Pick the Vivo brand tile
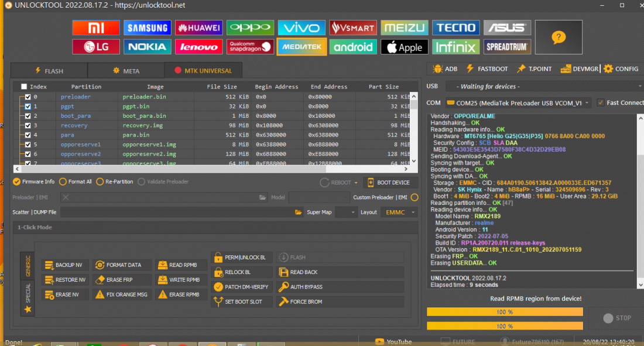 click(x=302, y=28)
